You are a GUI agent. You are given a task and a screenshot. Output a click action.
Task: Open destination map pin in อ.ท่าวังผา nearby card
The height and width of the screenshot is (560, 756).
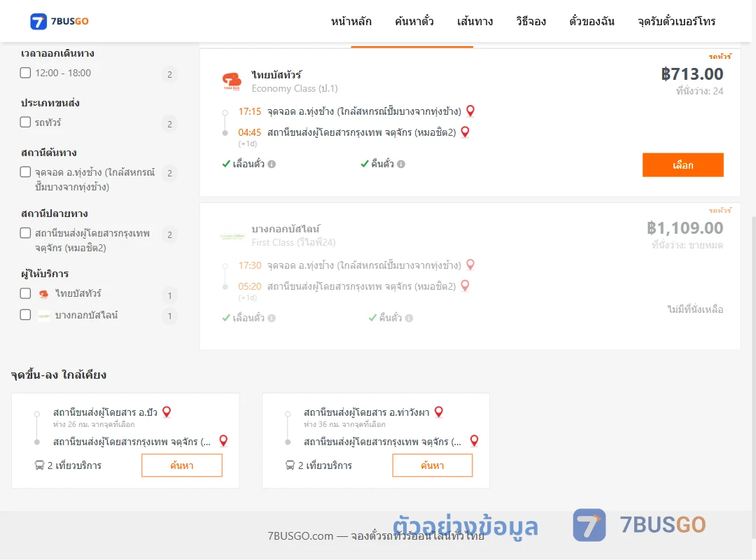(x=475, y=441)
